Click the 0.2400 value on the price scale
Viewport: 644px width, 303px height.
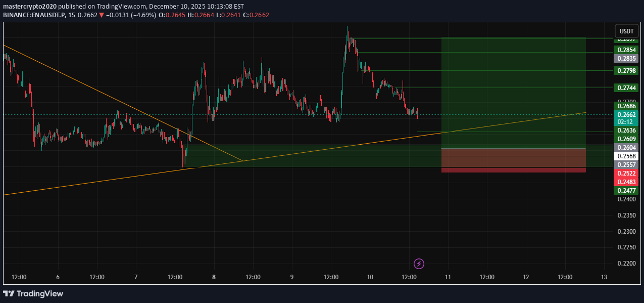(626, 199)
